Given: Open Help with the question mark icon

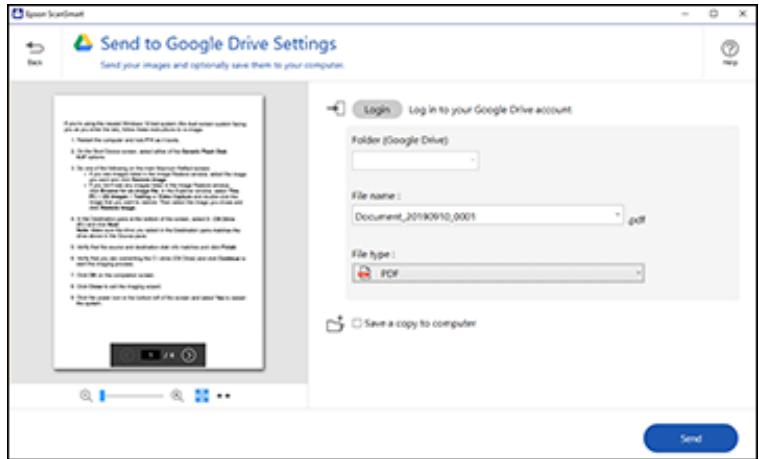Looking at the screenshot, I should 730,48.
